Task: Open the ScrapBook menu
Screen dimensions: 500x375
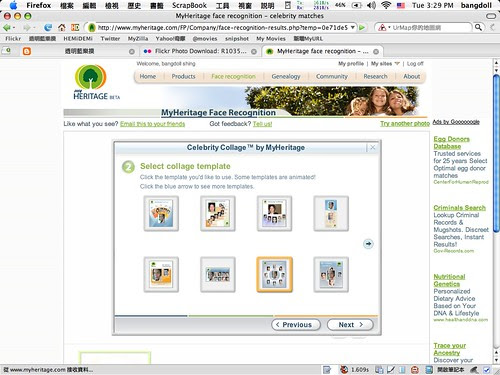Action: (189, 5)
